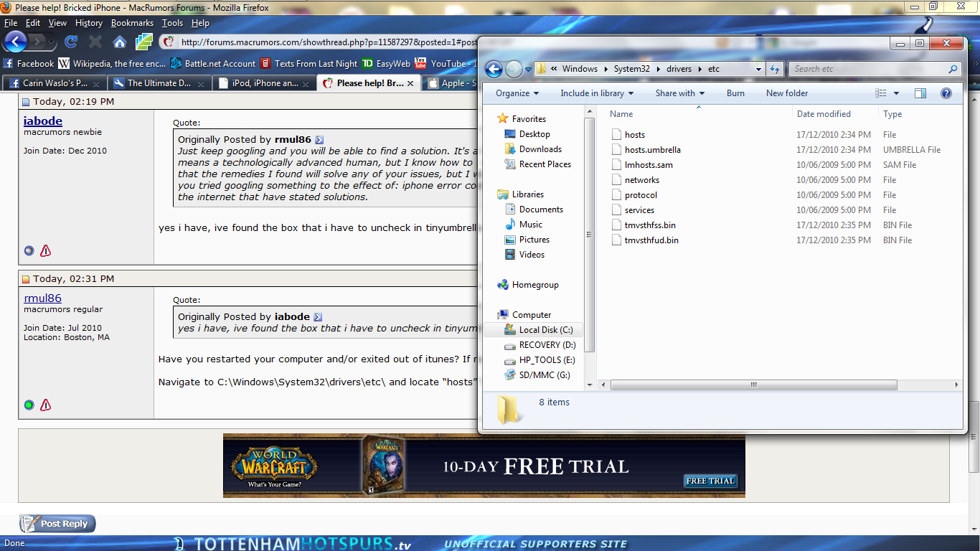980x551 pixels.
Task: Go to the Firefox Home page
Action: pyautogui.click(x=120, y=42)
